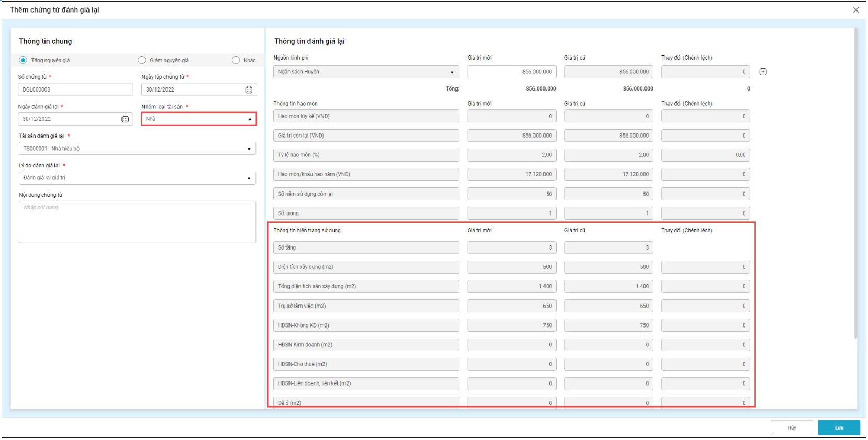Open calendar for Ngày lập chứng từ
The image size is (868, 440).
pos(249,90)
